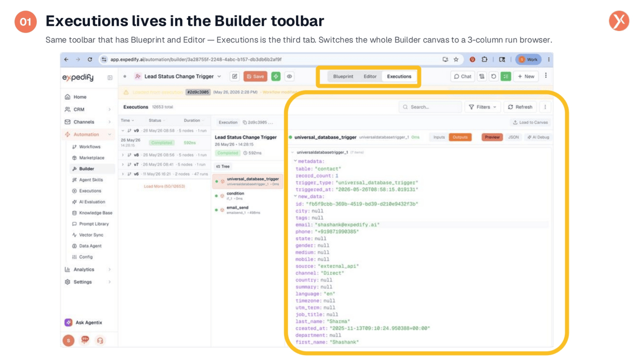Switch to the Editor tab
The width and height of the screenshot is (644, 362).
[x=370, y=76]
